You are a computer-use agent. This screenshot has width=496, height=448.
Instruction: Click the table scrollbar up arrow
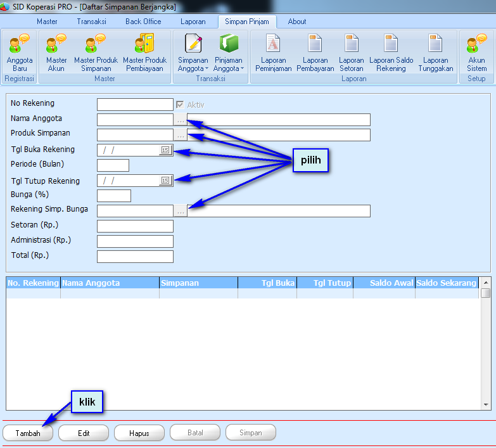tap(486, 282)
